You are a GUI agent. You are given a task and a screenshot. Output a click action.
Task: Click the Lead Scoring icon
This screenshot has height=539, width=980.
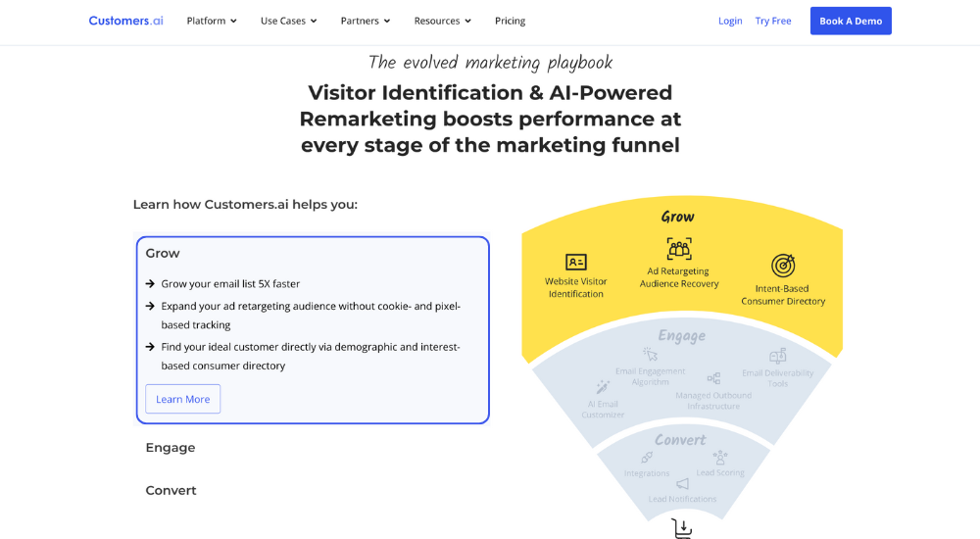tap(720, 457)
